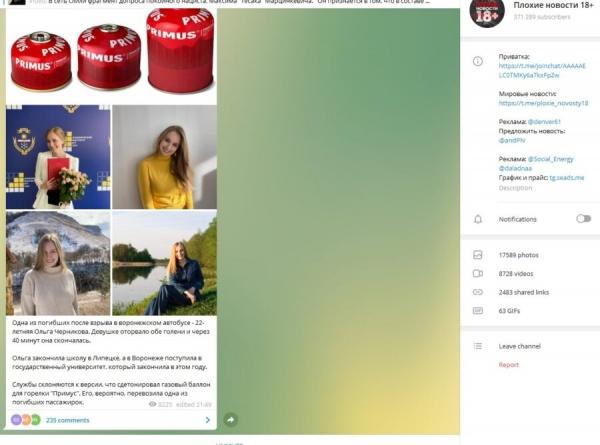Click the GIF icon beside 63 GIFs
600x445 pixels.
478,311
